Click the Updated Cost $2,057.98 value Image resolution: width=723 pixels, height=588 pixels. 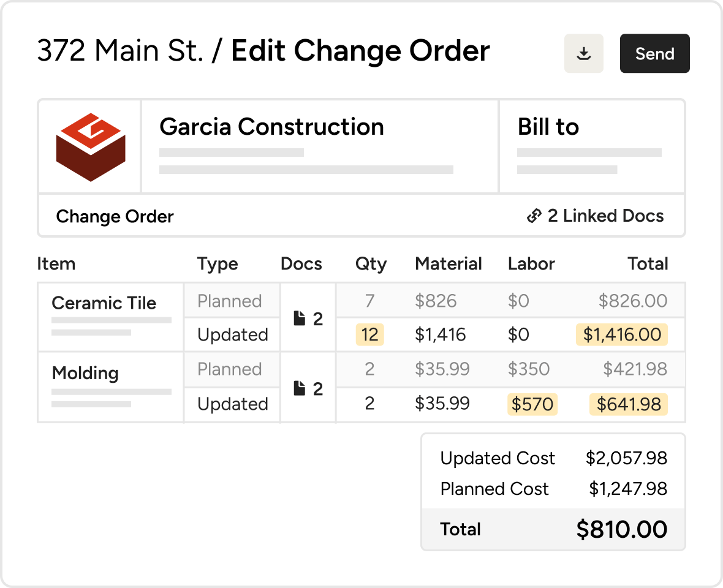[x=626, y=458]
